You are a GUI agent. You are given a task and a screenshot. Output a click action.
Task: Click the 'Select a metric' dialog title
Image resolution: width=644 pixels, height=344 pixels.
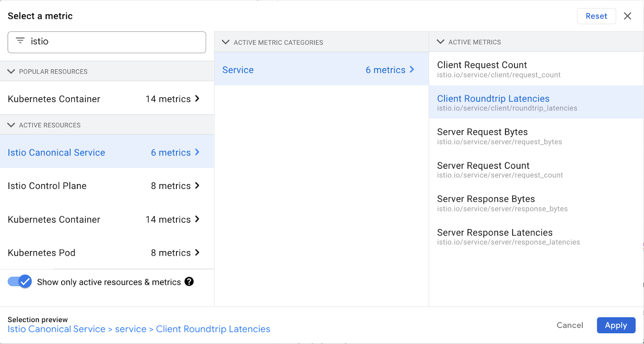(x=40, y=16)
